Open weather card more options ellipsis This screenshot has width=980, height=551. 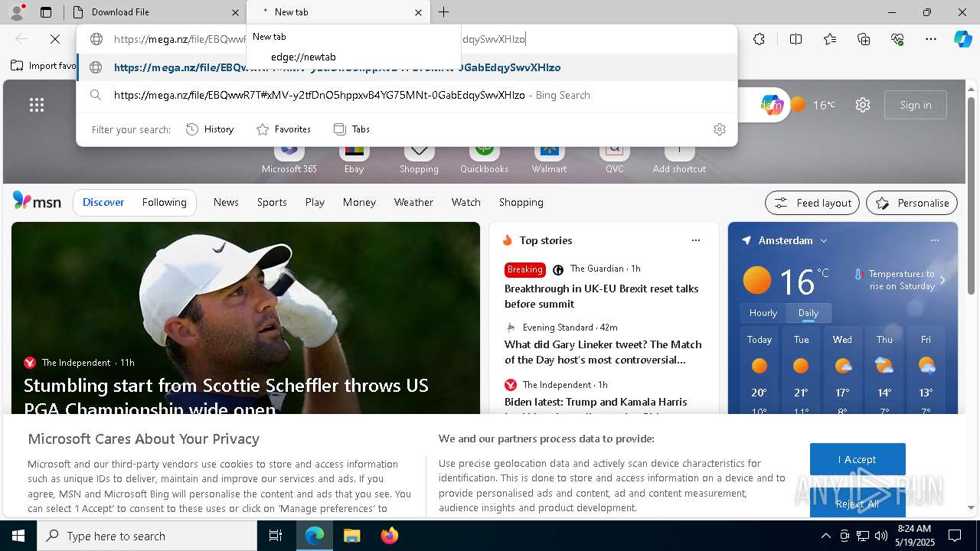(934, 240)
